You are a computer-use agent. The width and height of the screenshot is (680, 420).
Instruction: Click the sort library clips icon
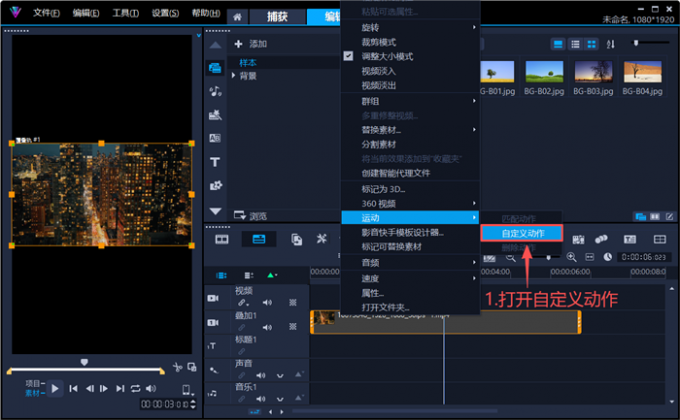[610, 44]
